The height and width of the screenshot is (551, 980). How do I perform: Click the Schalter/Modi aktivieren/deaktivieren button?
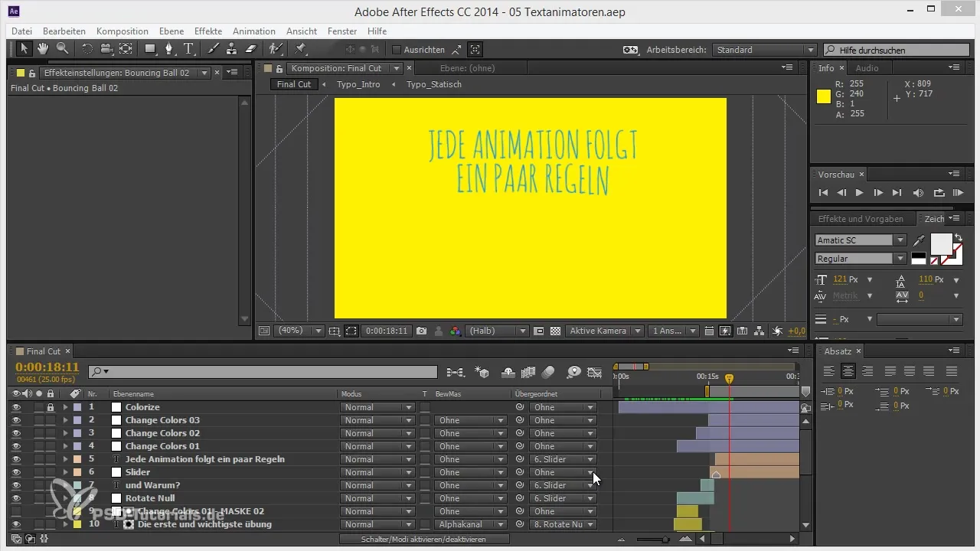pyautogui.click(x=423, y=539)
